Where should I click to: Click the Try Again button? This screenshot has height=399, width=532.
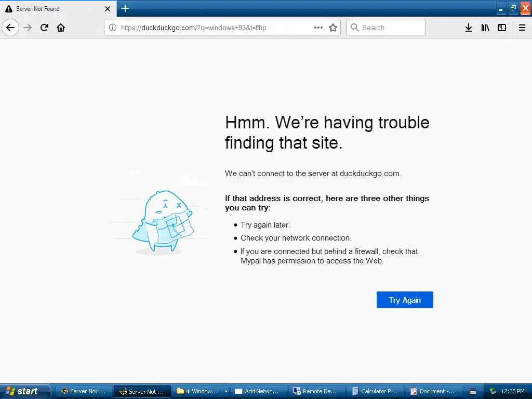point(405,300)
